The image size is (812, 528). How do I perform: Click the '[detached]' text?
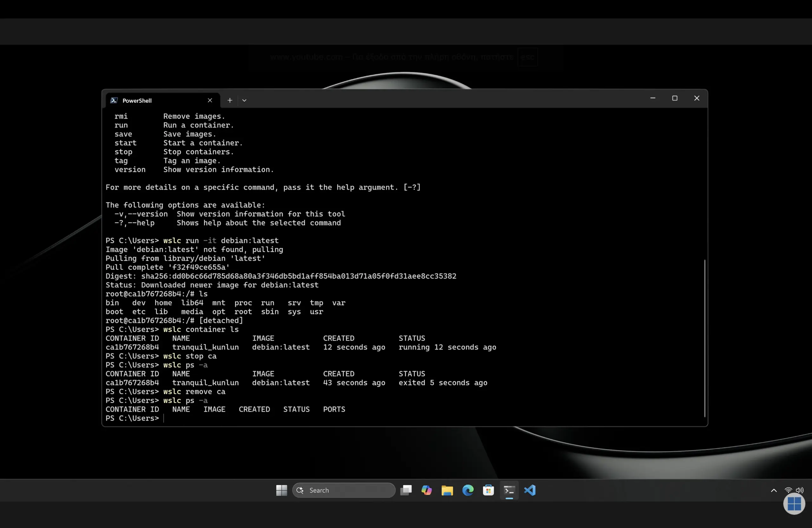click(x=221, y=320)
